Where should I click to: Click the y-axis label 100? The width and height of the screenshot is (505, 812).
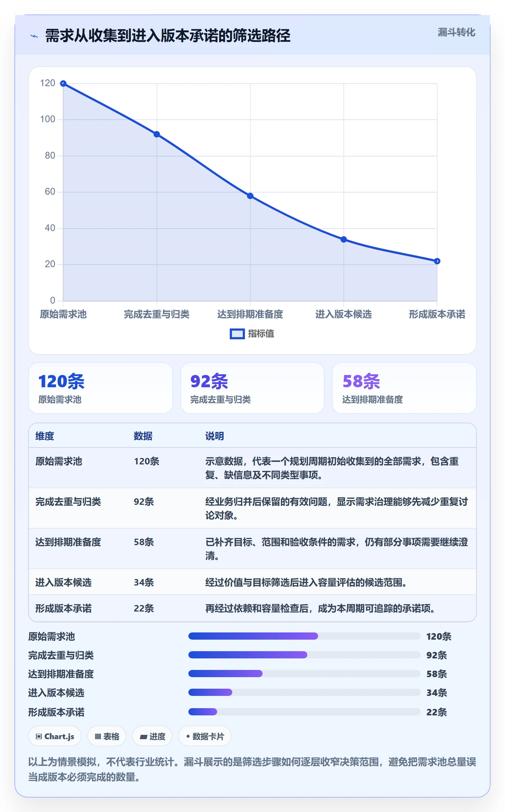48,119
